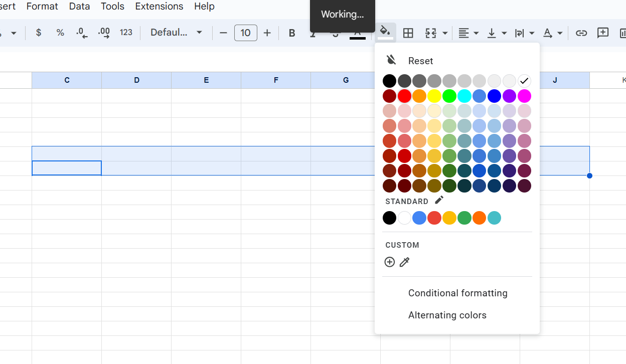Pick a color with the eyedropper tool
Viewport: 626px width, 364px height.
[404, 262]
